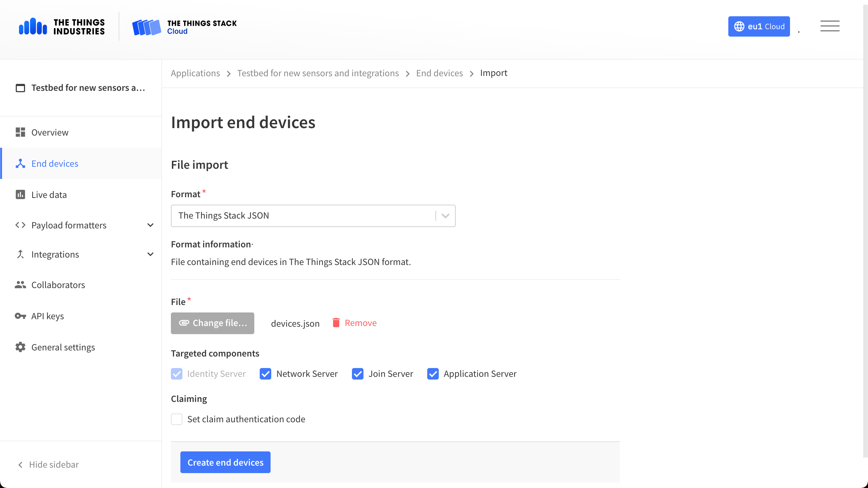Image resolution: width=868 pixels, height=488 pixels.
Task: Click the globe icon in eu1 Cloud button
Action: [x=739, y=26]
